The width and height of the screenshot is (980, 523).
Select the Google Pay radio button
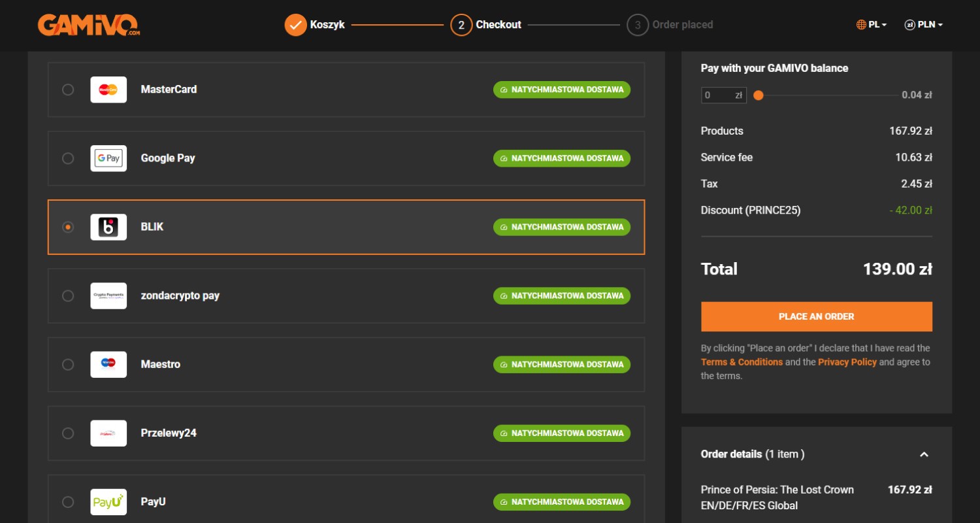pyautogui.click(x=68, y=158)
